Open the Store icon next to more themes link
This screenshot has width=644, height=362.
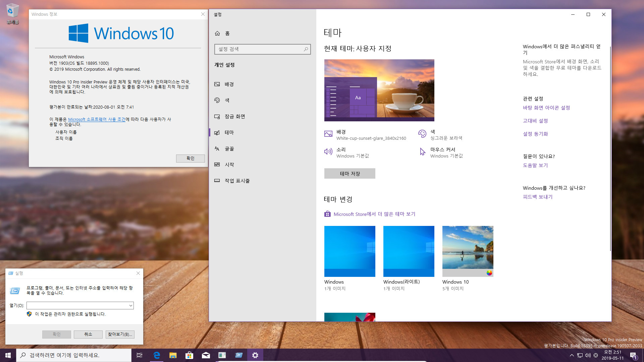tap(327, 214)
